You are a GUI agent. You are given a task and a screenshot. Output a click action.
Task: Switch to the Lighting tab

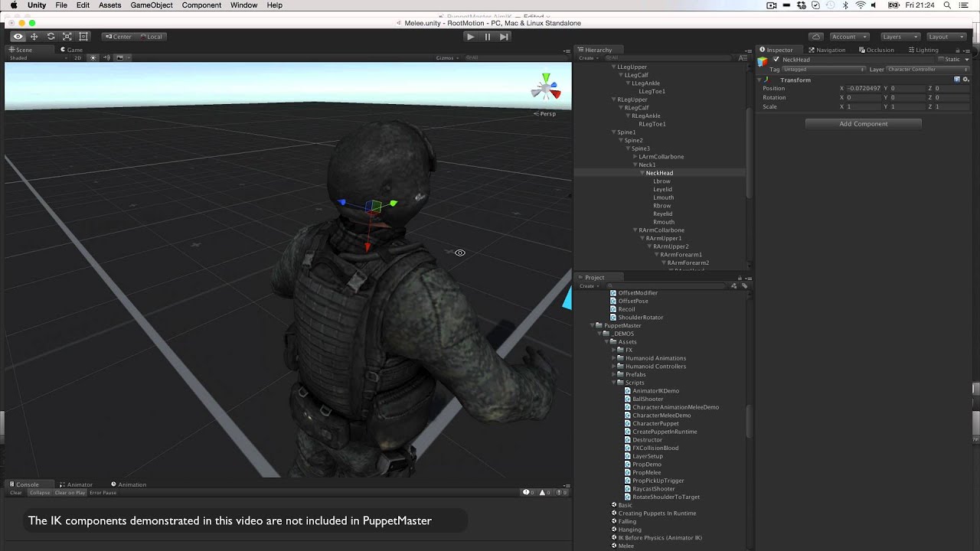pyautogui.click(x=923, y=50)
